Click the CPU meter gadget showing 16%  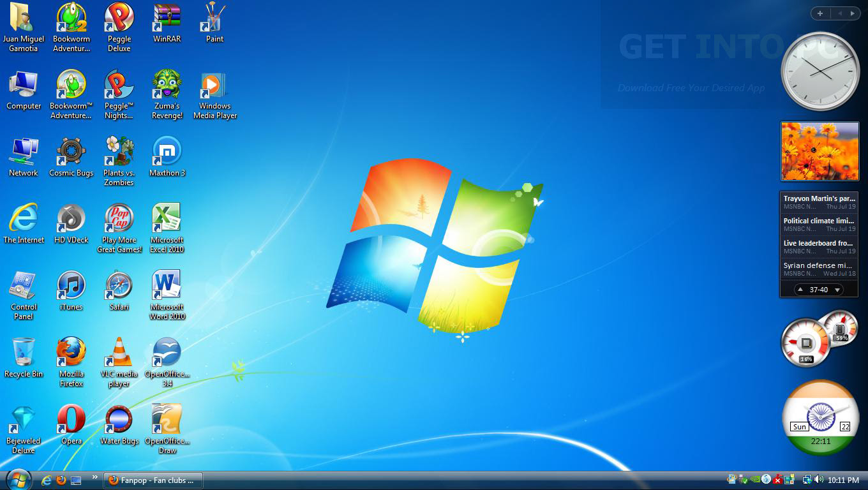coord(805,344)
